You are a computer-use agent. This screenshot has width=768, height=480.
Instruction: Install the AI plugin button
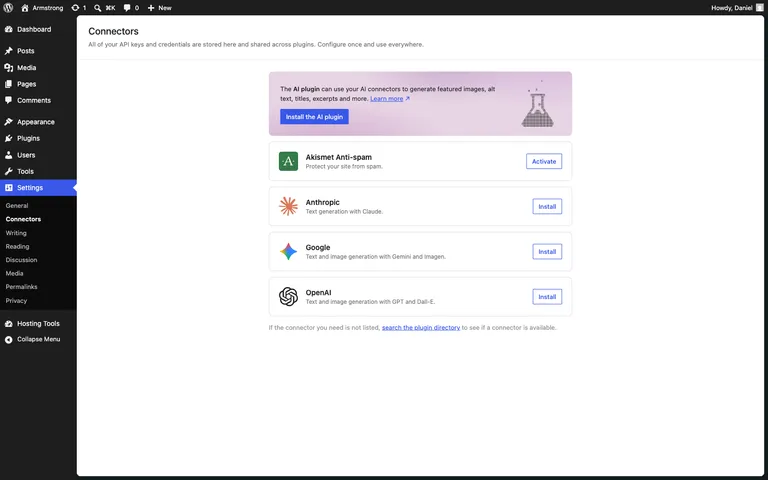point(314,117)
